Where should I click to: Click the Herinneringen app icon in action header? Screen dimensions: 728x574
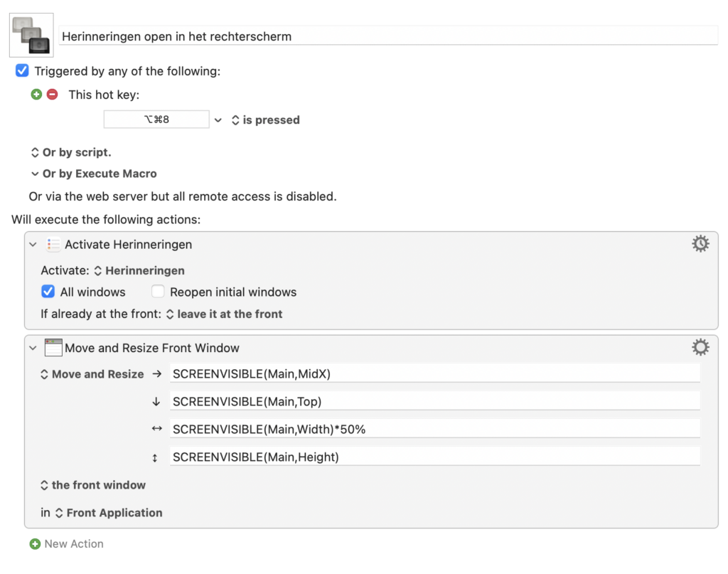point(53,244)
